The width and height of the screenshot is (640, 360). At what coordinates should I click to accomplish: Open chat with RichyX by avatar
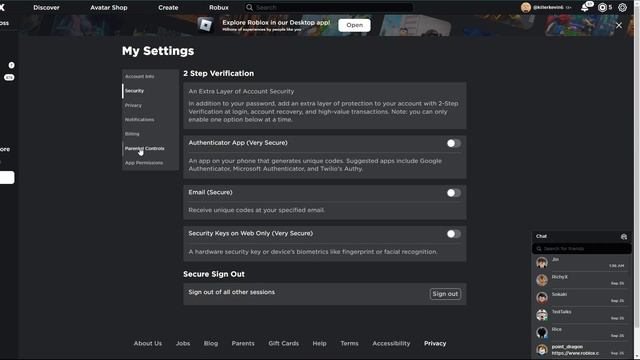542,280
